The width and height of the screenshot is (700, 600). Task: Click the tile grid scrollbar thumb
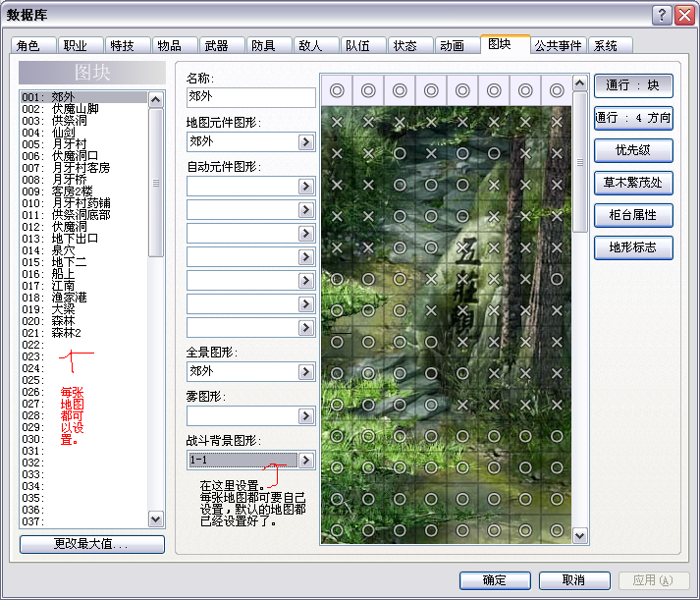pyautogui.click(x=580, y=162)
